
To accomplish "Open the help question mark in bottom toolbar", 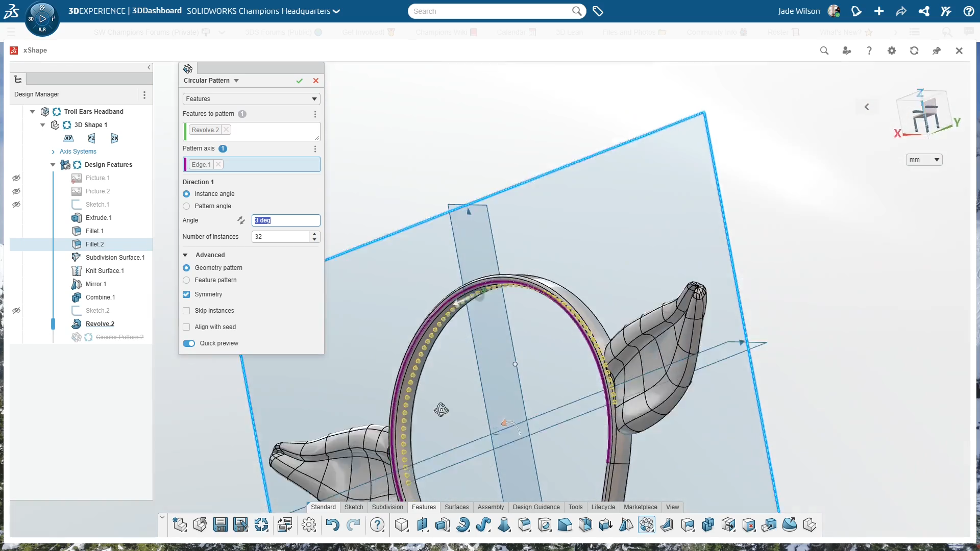I will click(x=377, y=524).
